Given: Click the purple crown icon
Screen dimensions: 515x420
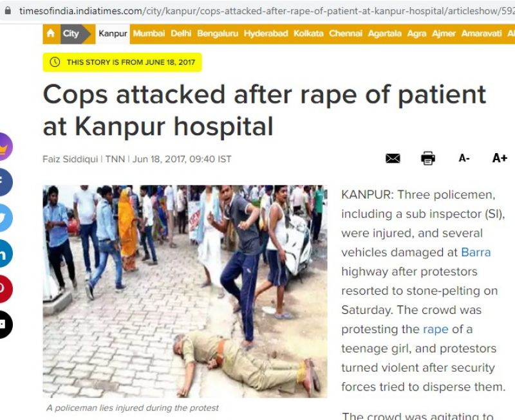Looking at the screenshot, I should pyautogui.click(x=5, y=147).
